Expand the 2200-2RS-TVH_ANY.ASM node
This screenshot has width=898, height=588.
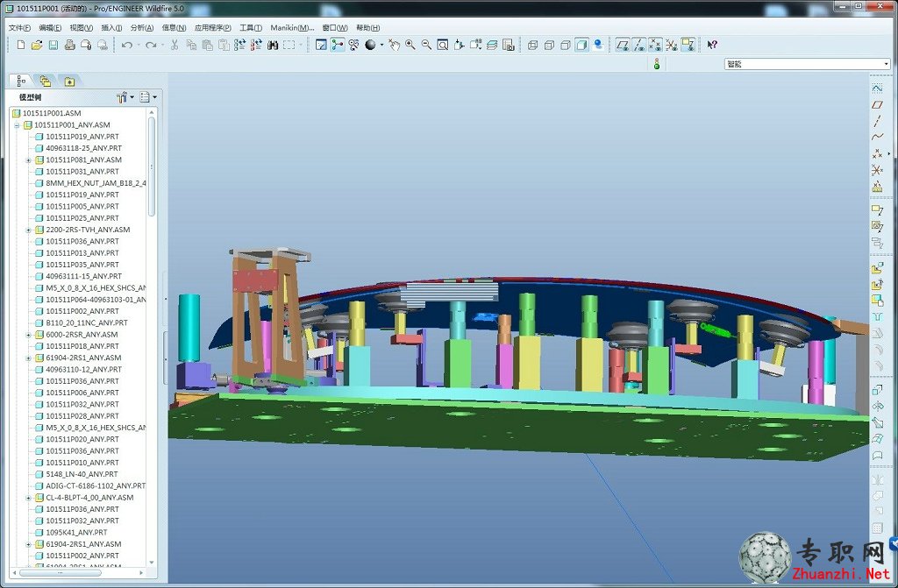28,230
